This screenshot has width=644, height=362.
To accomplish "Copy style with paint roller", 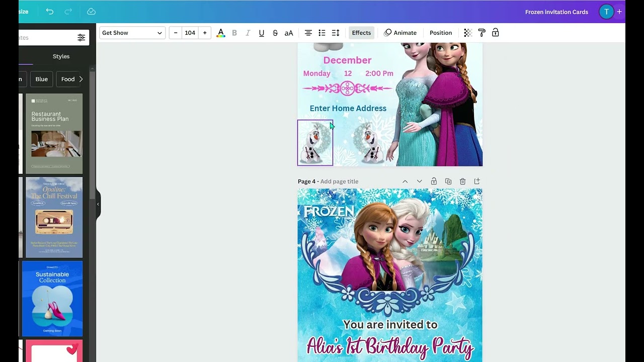I will point(481,33).
